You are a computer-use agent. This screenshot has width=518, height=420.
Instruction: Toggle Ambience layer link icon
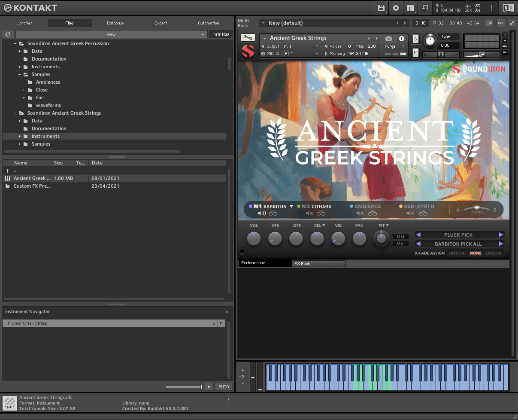coord(372,213)
